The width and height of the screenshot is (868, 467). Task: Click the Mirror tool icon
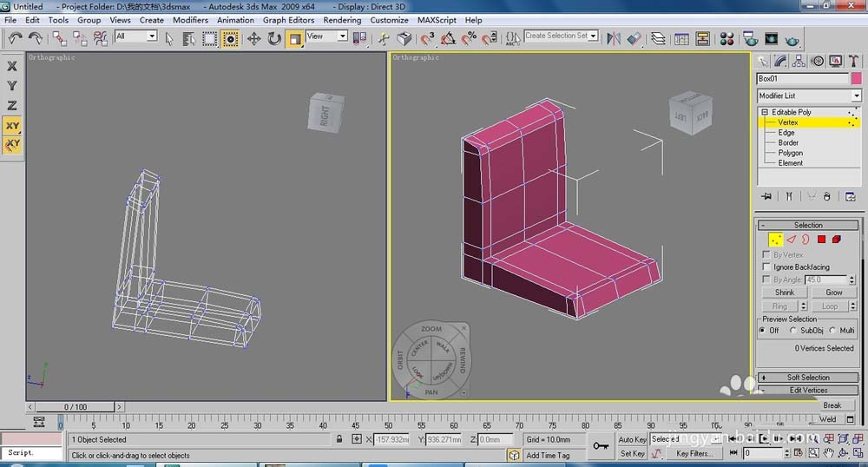coord(614,38)
